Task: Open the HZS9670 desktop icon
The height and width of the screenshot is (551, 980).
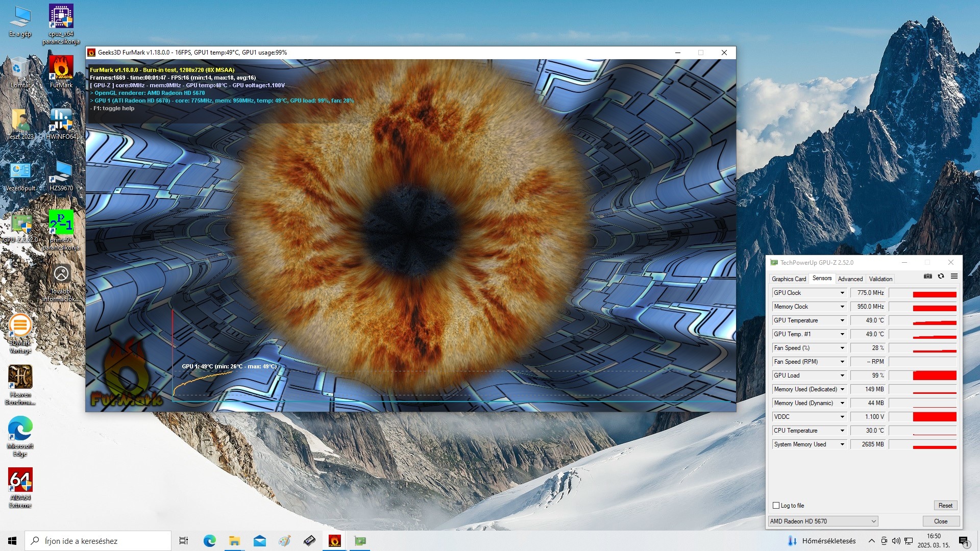Action: (61, 176)
